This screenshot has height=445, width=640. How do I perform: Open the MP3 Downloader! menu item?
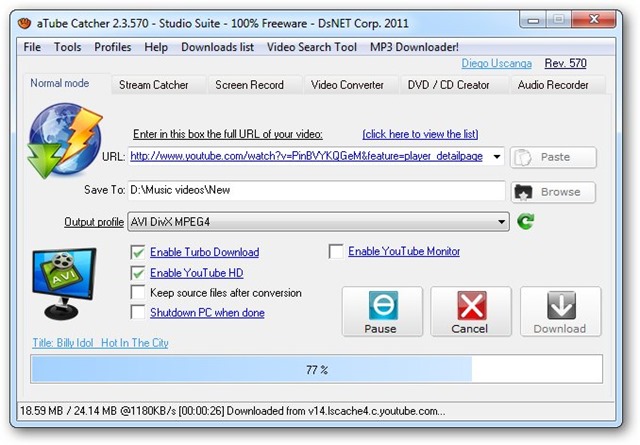[414, 47]
